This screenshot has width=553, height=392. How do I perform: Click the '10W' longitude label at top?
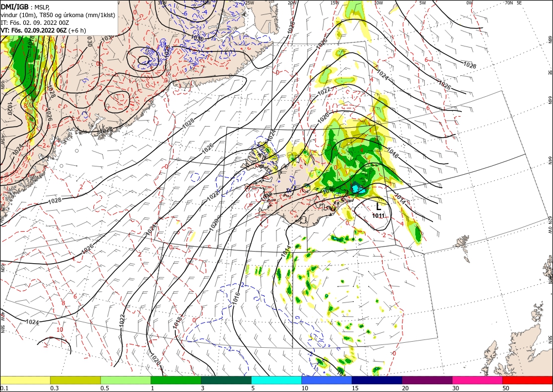click(378, 3)
